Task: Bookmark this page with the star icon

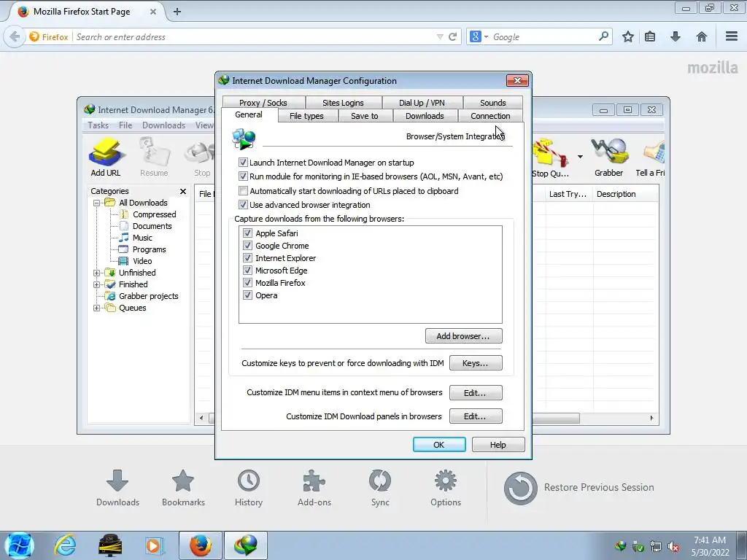Action: point(628,36)
